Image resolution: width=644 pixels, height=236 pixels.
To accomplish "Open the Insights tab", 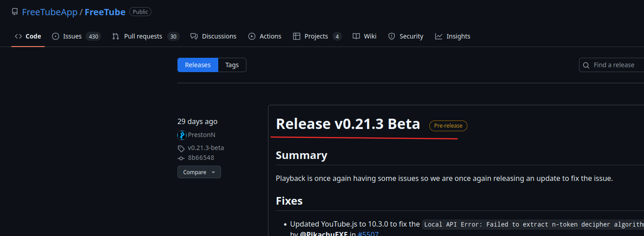I will pyautogui.click(x=453, y=36).
